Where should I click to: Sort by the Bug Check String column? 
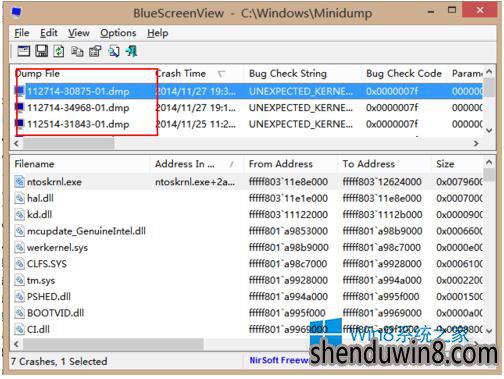pos(303,73)
